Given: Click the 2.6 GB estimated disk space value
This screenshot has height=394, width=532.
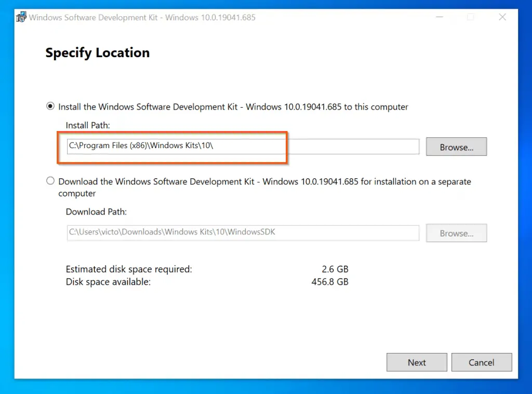Looking at the screenshot, I should (335, 269).
